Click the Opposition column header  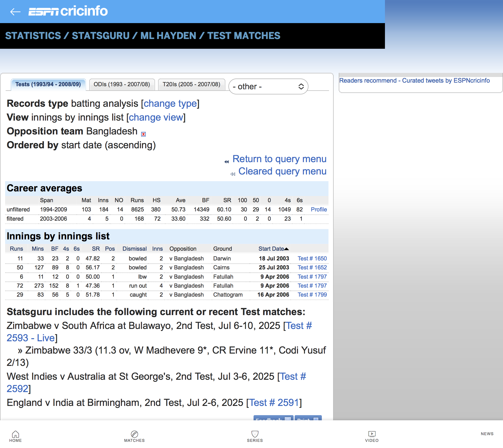point(183,249)
